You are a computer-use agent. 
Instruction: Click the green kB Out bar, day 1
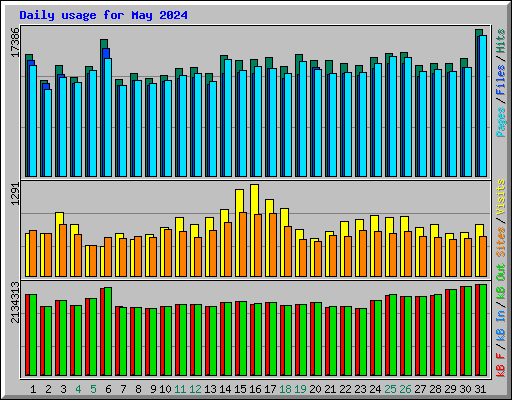pos(33,335)
